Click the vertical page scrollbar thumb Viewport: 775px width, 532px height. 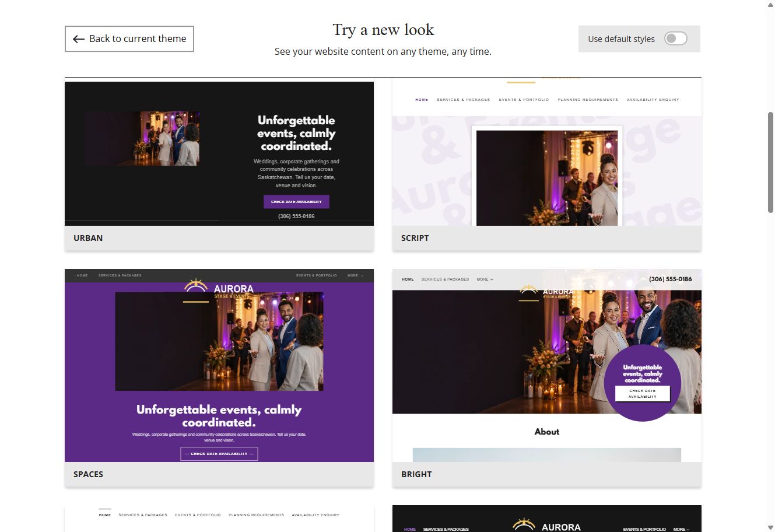770,162
